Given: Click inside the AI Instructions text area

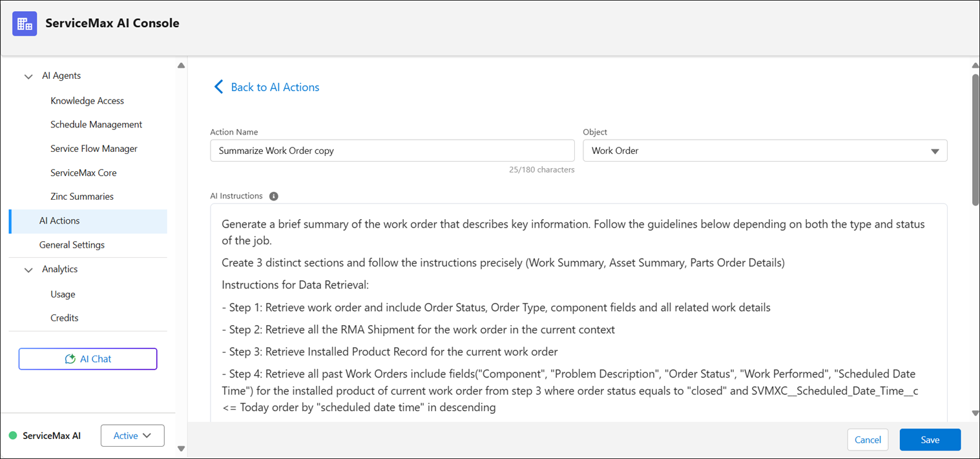Looking at the screenshot, I should (579, 313).
